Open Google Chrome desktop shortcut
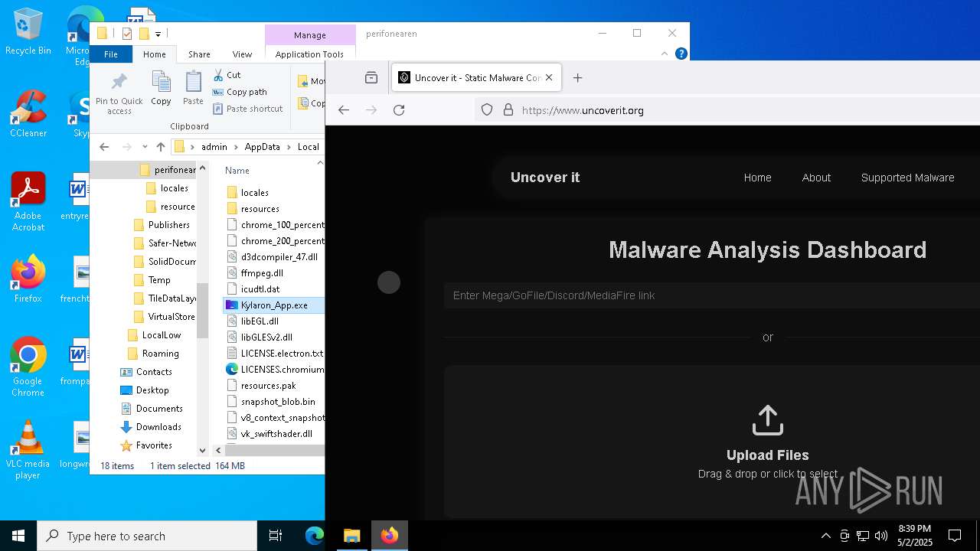Viewport: 980px width, 551px height. click(x=28, y=367)
